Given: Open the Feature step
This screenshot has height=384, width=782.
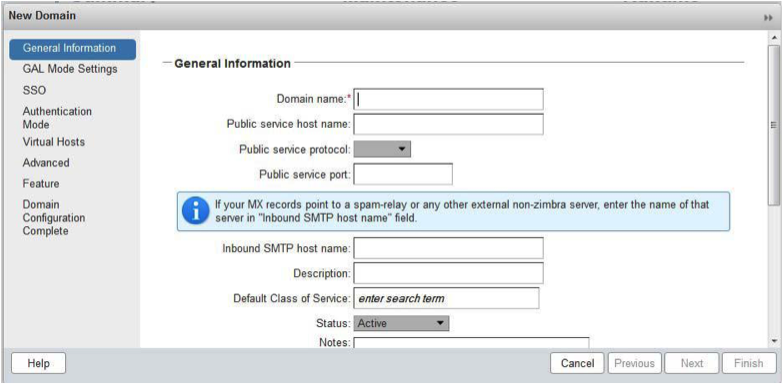Looking at the screenshot, I should [41, 184].
